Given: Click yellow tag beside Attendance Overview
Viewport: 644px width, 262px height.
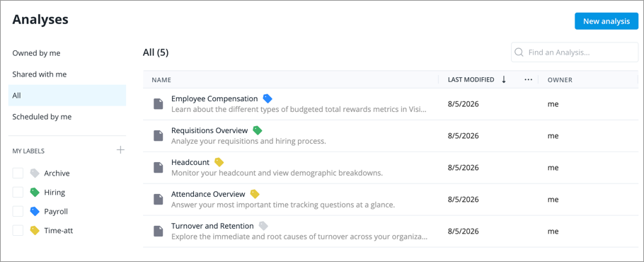Looking at the screenshot, I should click(255, 194).
